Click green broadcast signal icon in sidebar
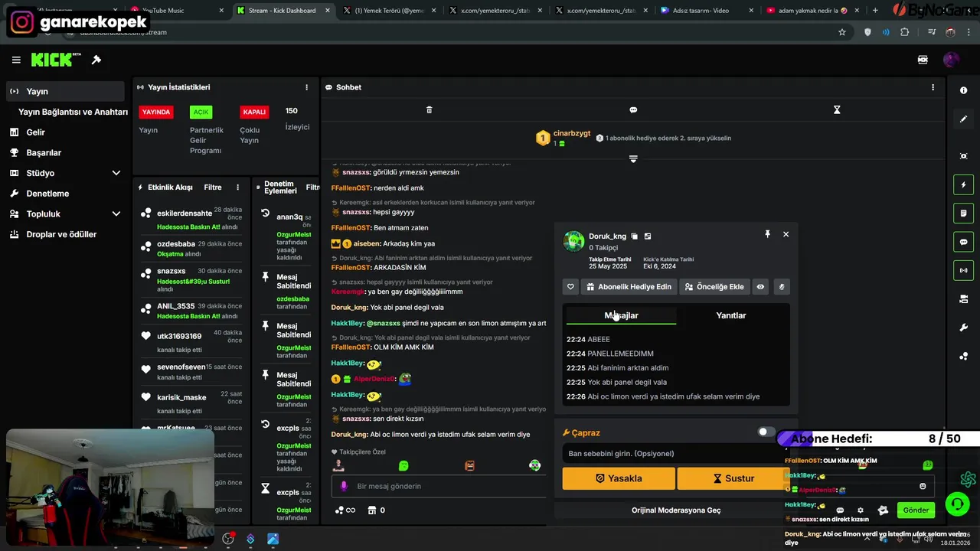Image resolution: width=980 pixels, height=551 pixels. point(963,270)
